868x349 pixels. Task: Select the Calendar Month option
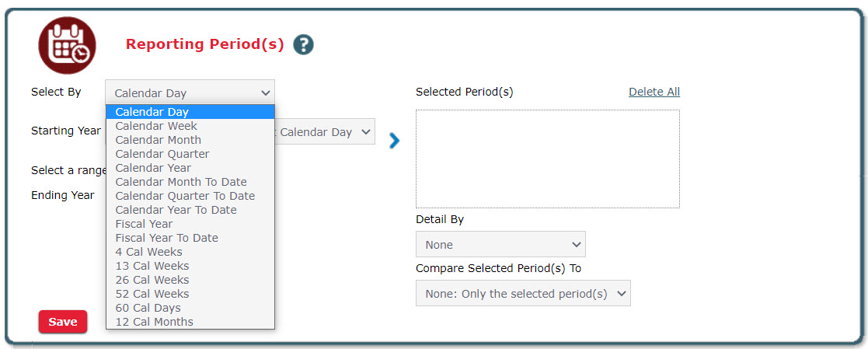[158, 140]
